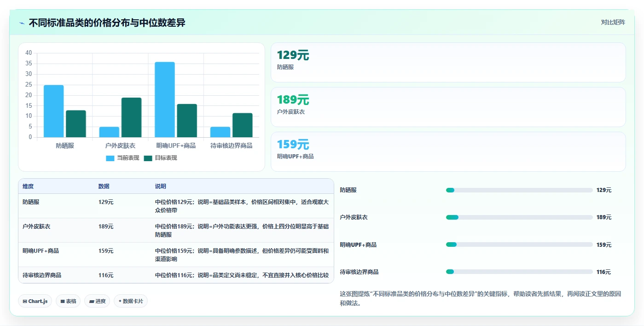Click the 防晒服 progress bar

pyautogui.click(x=519, y=190)
